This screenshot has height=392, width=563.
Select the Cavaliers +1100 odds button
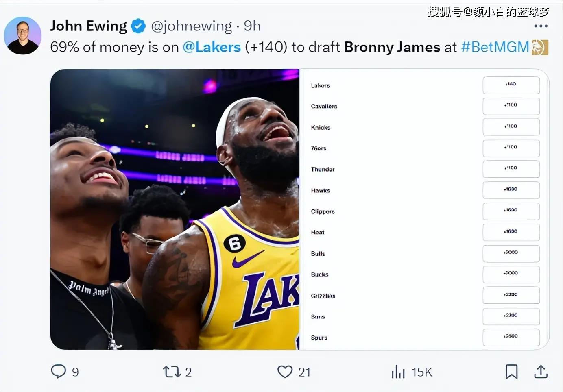[511, 106]
